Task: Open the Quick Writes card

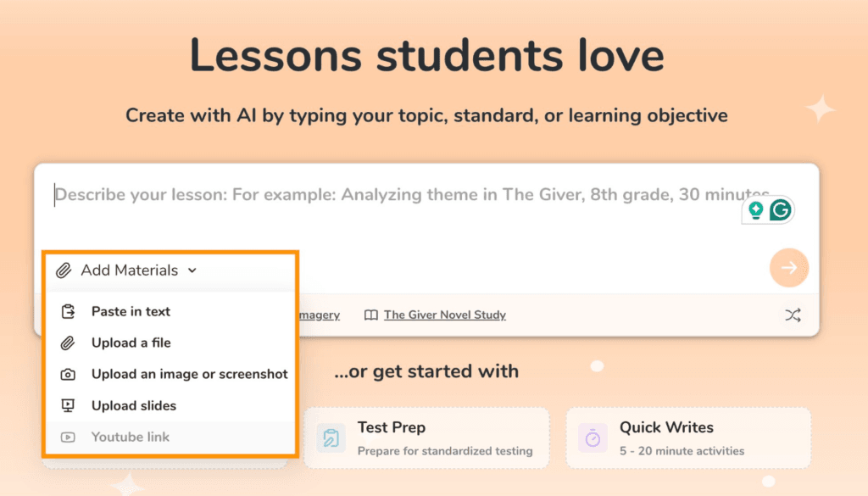Action: tap(688, 437)
